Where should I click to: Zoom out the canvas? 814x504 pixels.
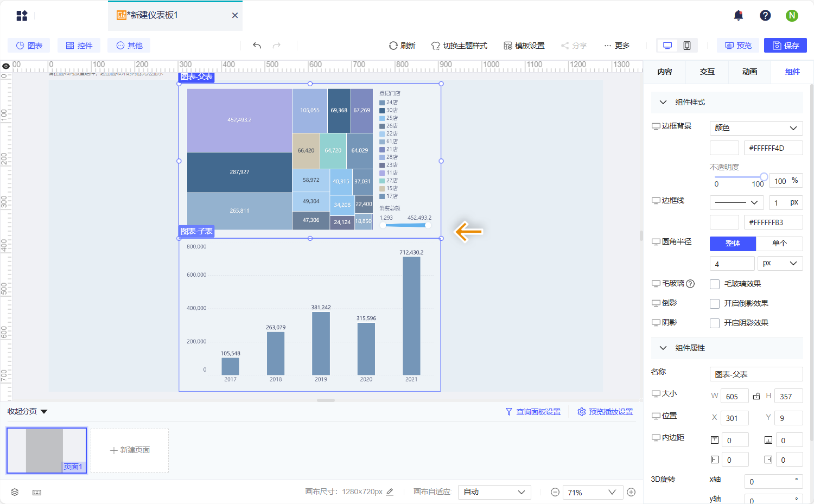pos(555,492)
